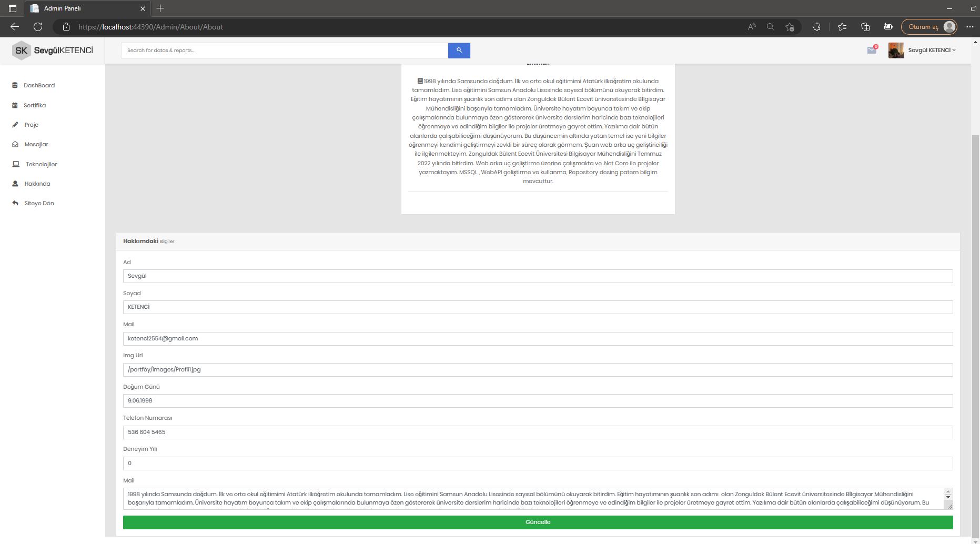
Task: Click the Doğum Günü date field
Action: 538,401
